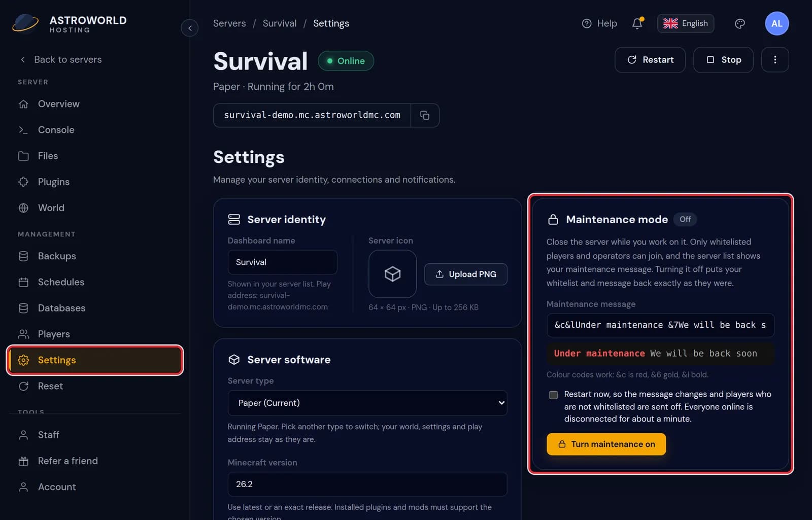Open Staff in the sidebar
This screenshot has width=812, height=520.
(95, 435)
